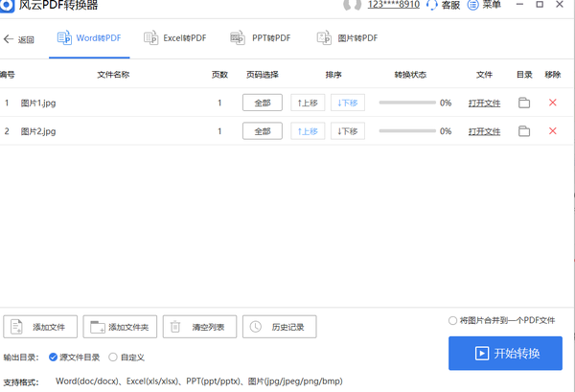Remove 图片2.jpg with red X
This screenshot has height=392, width=575.
tap(553, 131)
